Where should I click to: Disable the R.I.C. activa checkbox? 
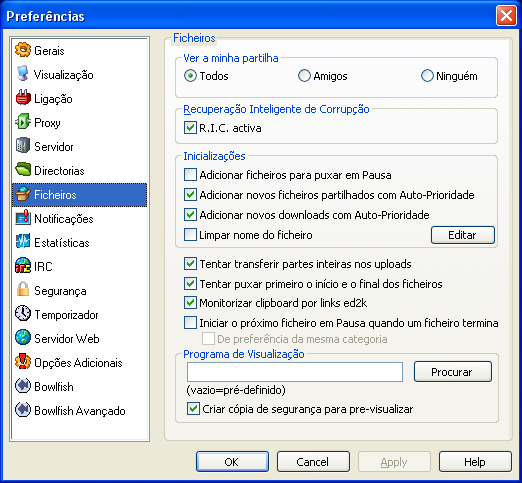pyautogui.click(x=190, y=128)
